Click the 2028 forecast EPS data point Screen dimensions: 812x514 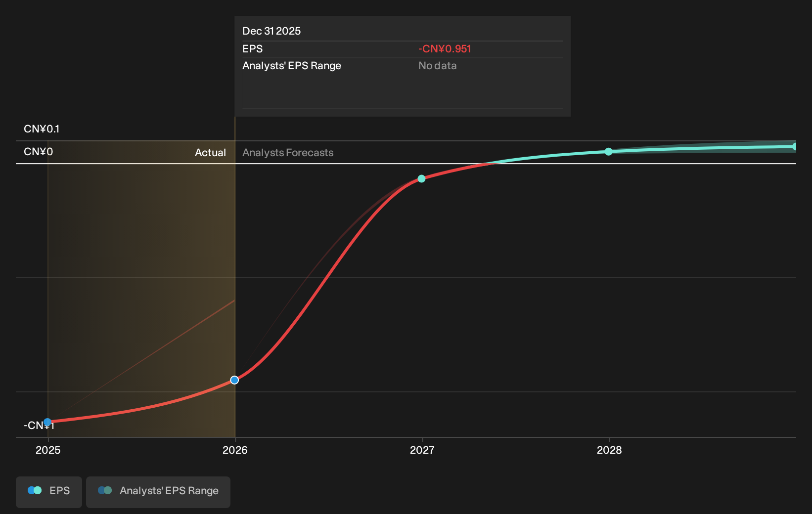(609, 152)
